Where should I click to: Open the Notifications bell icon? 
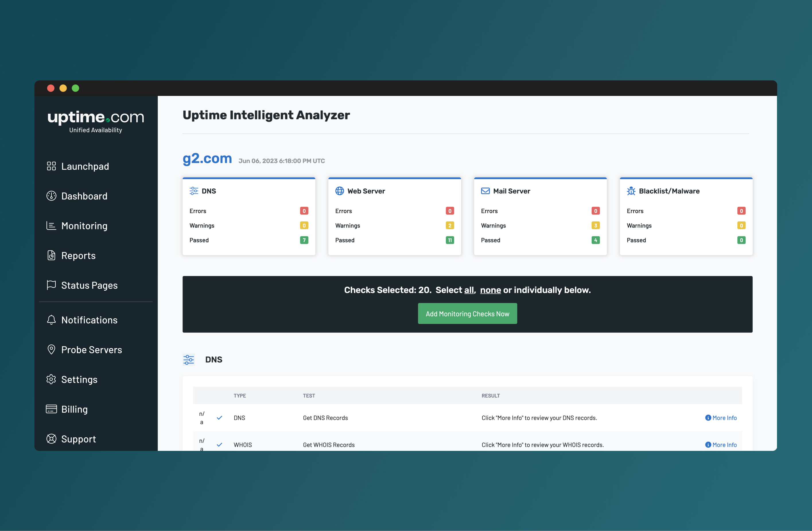coord(52,320)
